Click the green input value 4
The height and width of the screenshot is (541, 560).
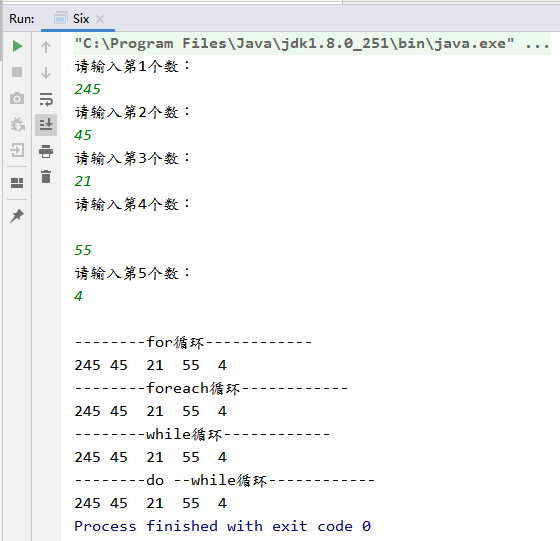[x=79, y=296]
